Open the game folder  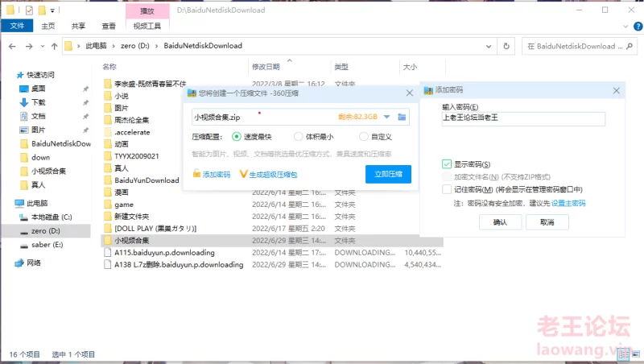click(123, 205)
